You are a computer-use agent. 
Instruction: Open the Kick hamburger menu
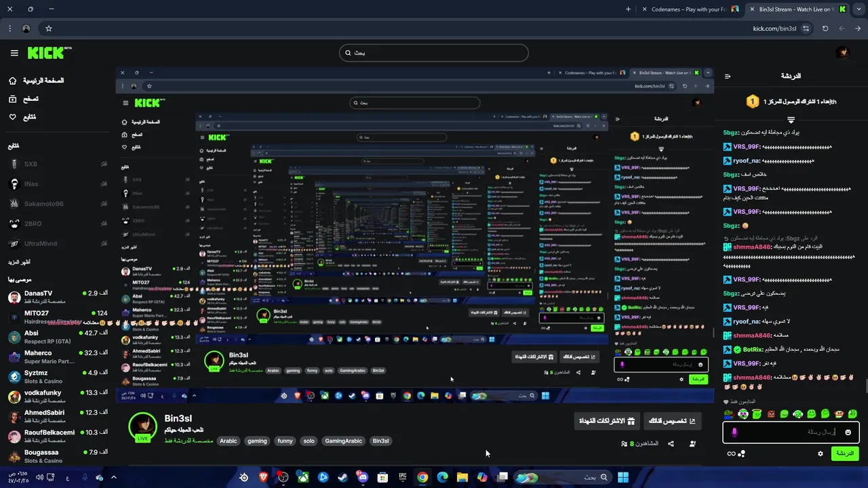pos(14,53)
